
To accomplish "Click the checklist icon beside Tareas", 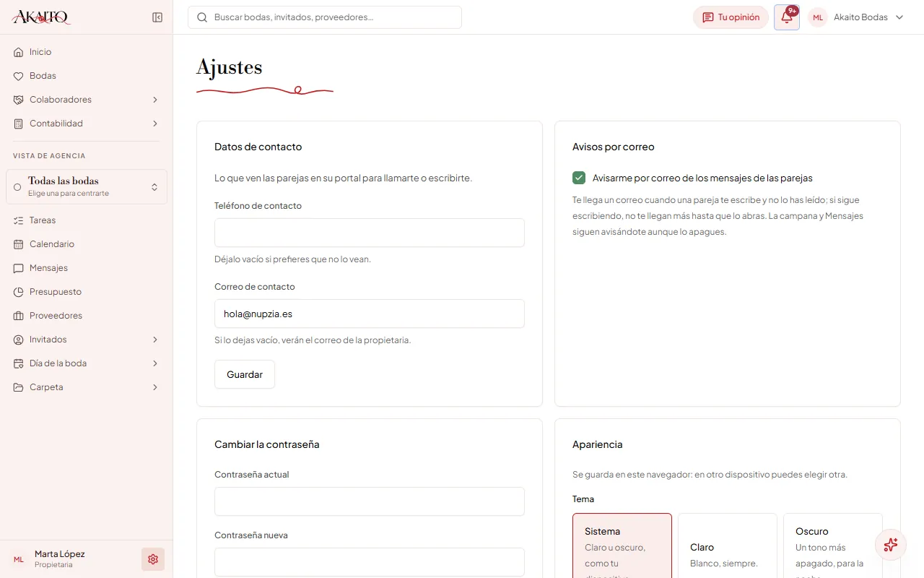I will point(19,220).
